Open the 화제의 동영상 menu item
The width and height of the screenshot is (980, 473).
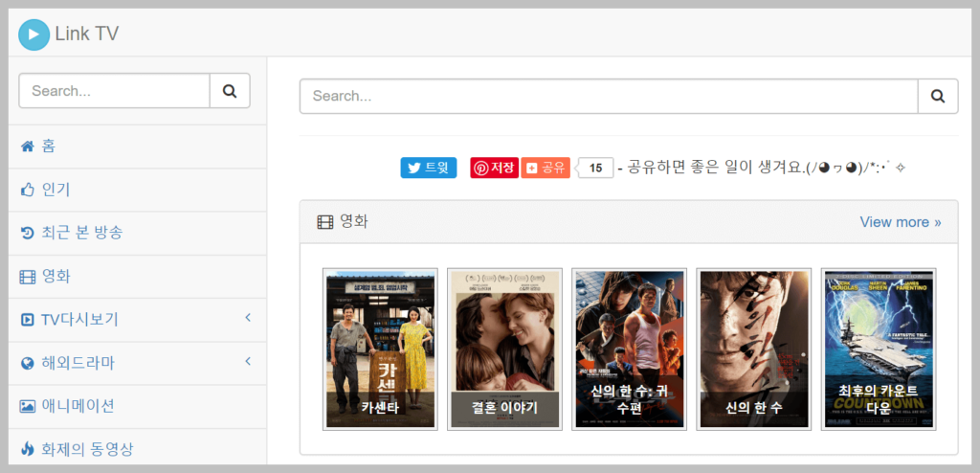point(138,449)
